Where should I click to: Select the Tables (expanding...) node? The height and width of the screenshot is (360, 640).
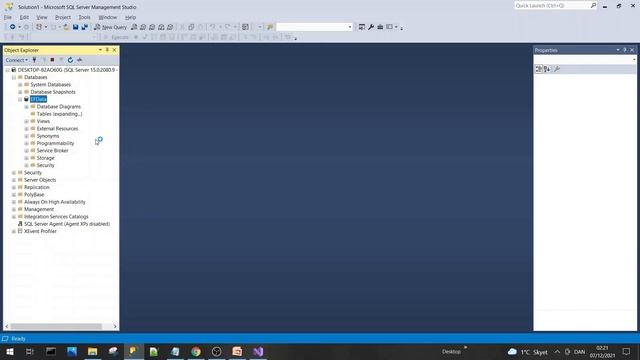pos(59,114)
